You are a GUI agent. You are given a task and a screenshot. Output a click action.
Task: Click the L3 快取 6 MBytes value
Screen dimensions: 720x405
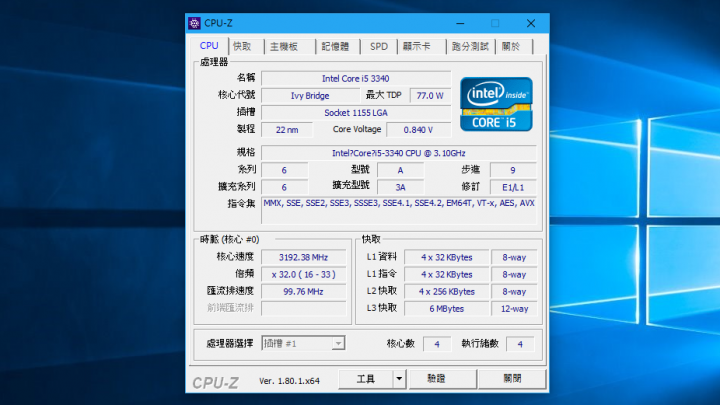pyautogui.click(x=446, y=309)
